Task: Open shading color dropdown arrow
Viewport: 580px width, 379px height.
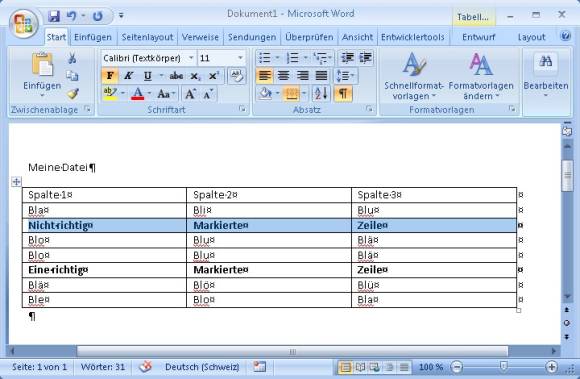Action: click(277, 94)
